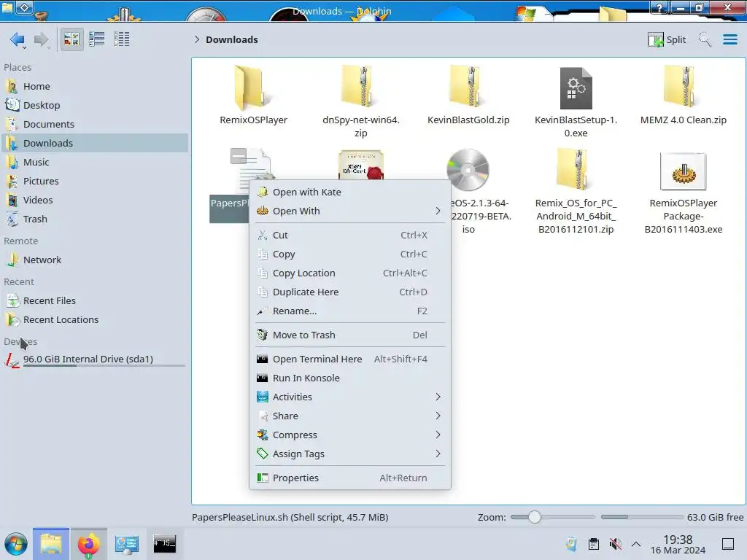747x560 pixels.
Task: Open the hamburger menu in Dolphin
Action: [729, 39]
